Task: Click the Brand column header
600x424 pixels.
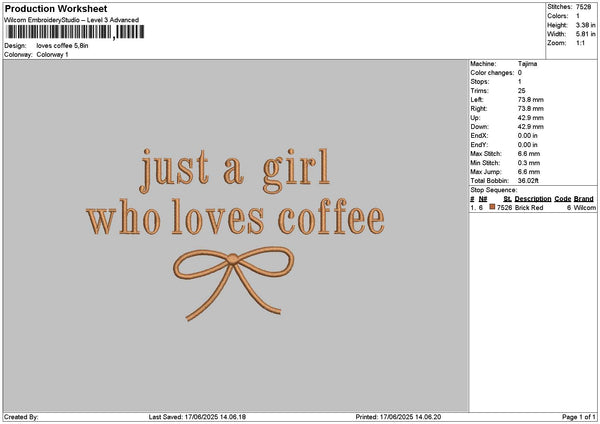Action: click(584, 199)
